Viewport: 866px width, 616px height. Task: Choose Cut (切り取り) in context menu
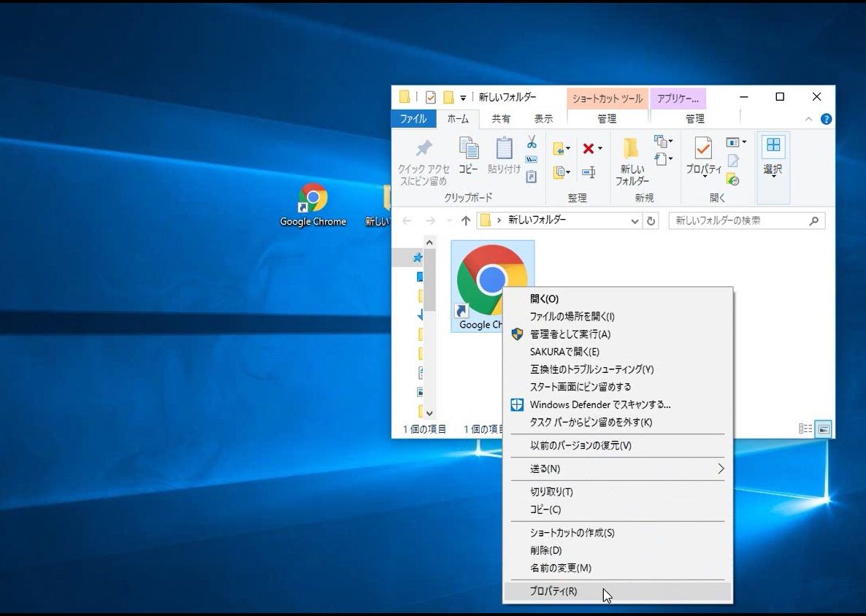(618, 492)
